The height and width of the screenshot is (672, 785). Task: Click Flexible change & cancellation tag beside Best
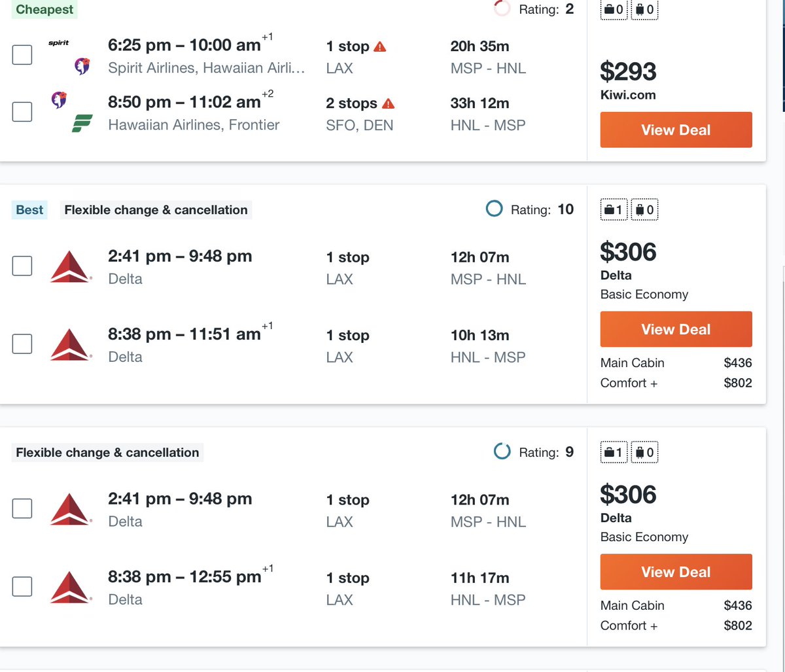coord(156,210)
